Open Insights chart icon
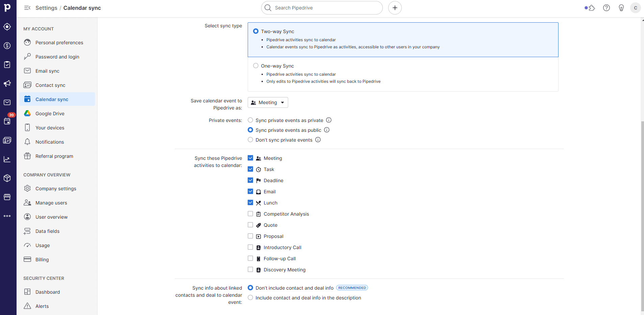 pos(7,159)
